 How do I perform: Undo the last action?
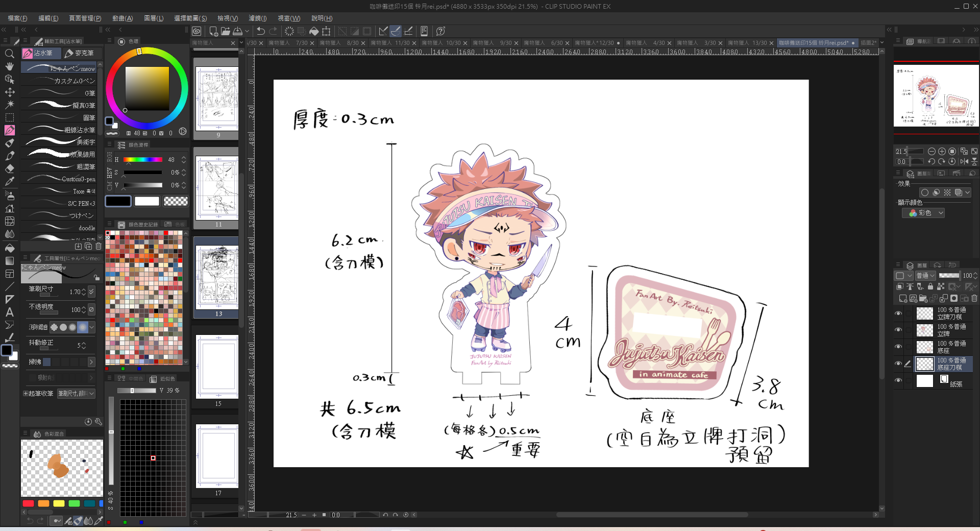261,31
